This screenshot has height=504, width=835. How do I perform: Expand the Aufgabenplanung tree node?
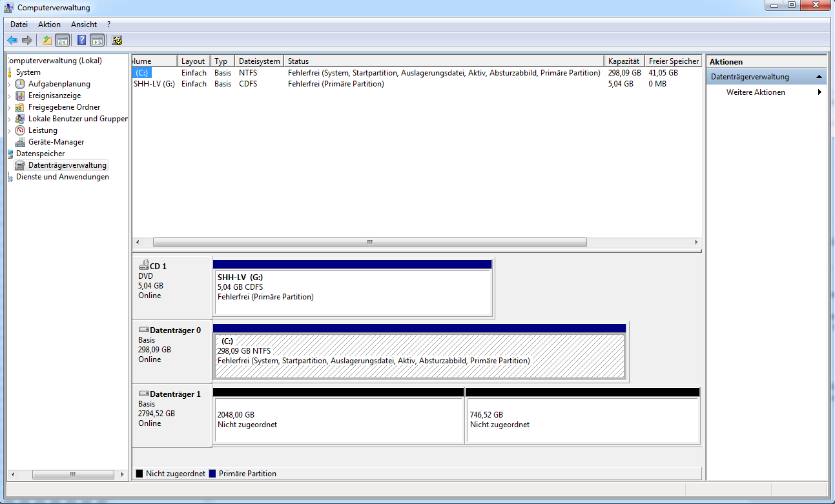coord(9,84)
